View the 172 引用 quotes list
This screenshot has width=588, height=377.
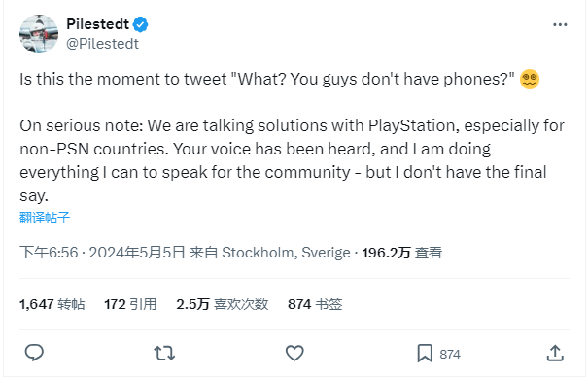130,304
